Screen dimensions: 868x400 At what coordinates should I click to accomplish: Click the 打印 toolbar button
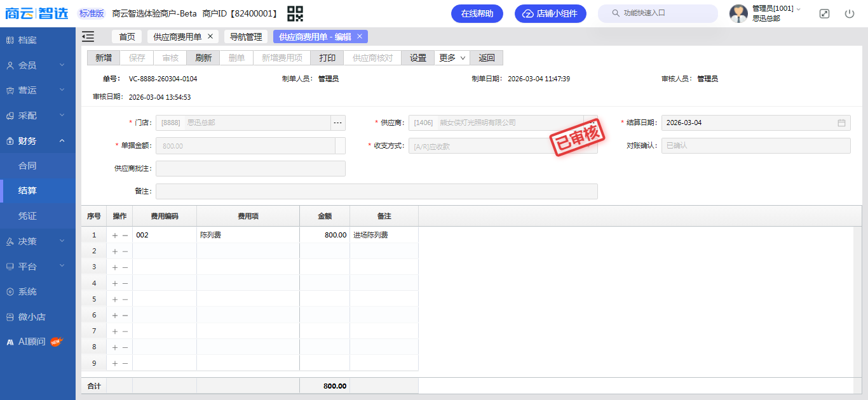pyautogui.click(x=327, y=58)
